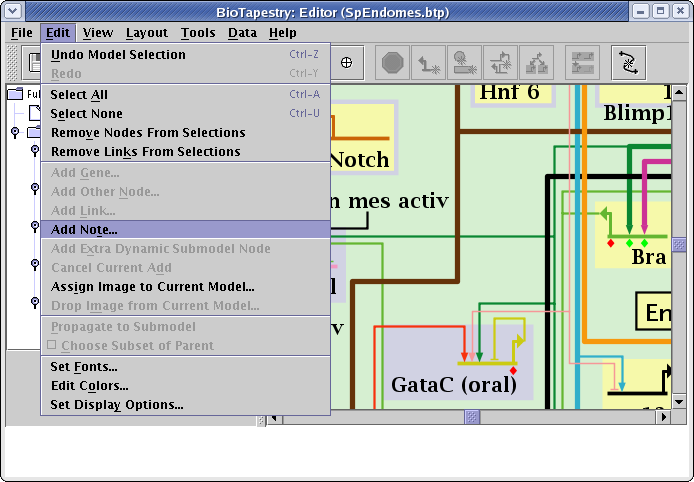Click the octagon stop-sign toolbar icon
The image size is (694, 482).
tap(391, 63)
